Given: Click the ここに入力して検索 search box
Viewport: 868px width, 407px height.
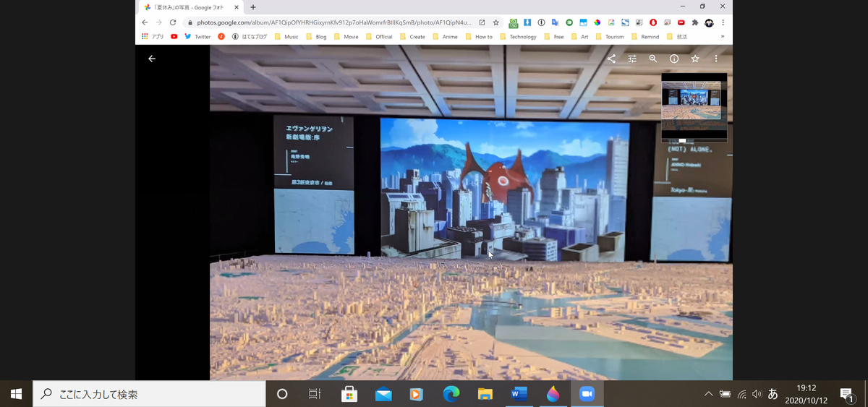Looking at the screenshot, I should [148, 394].
